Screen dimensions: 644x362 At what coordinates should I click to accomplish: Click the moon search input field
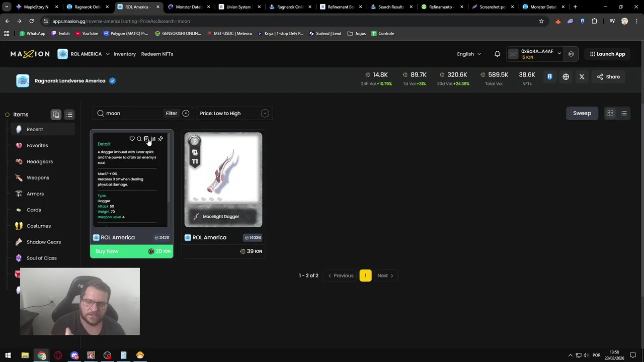[x=133, y=113]
